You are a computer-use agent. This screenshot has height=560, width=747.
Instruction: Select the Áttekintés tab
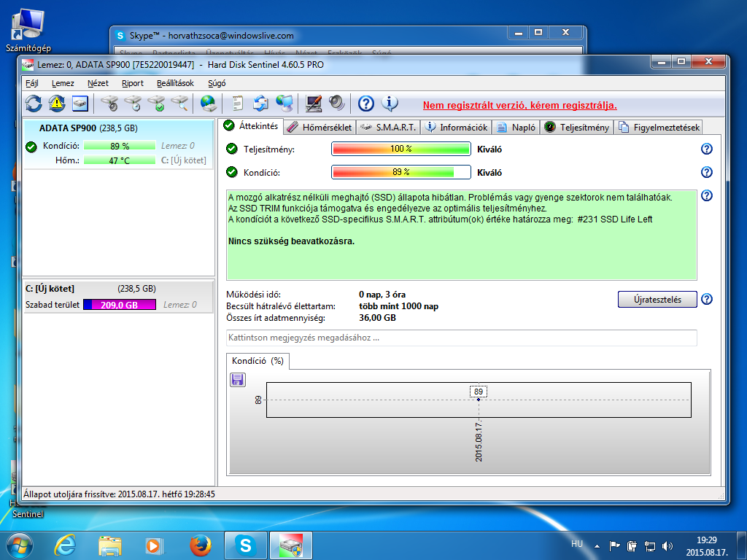click(252, 126)
